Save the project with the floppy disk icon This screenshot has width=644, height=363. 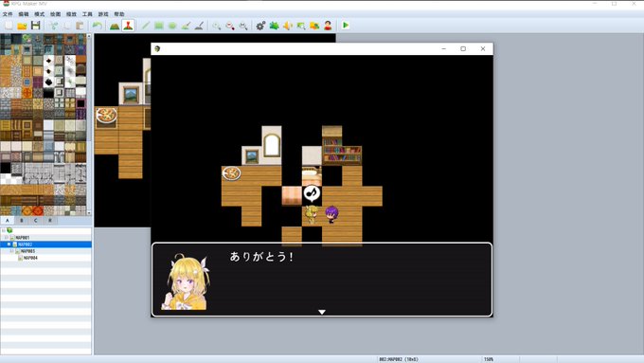point(36,26)
